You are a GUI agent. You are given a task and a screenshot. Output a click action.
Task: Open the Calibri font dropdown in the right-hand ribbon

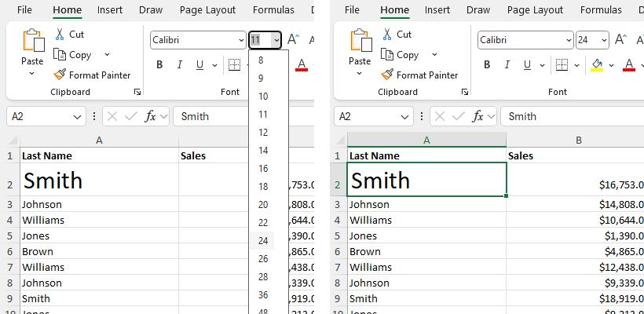[567, 40]
